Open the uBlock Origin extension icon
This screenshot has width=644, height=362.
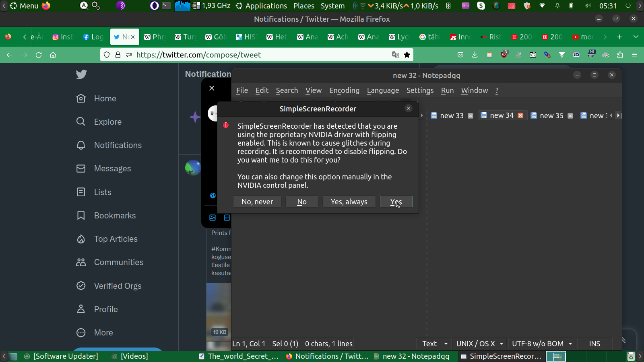[504, 54]
